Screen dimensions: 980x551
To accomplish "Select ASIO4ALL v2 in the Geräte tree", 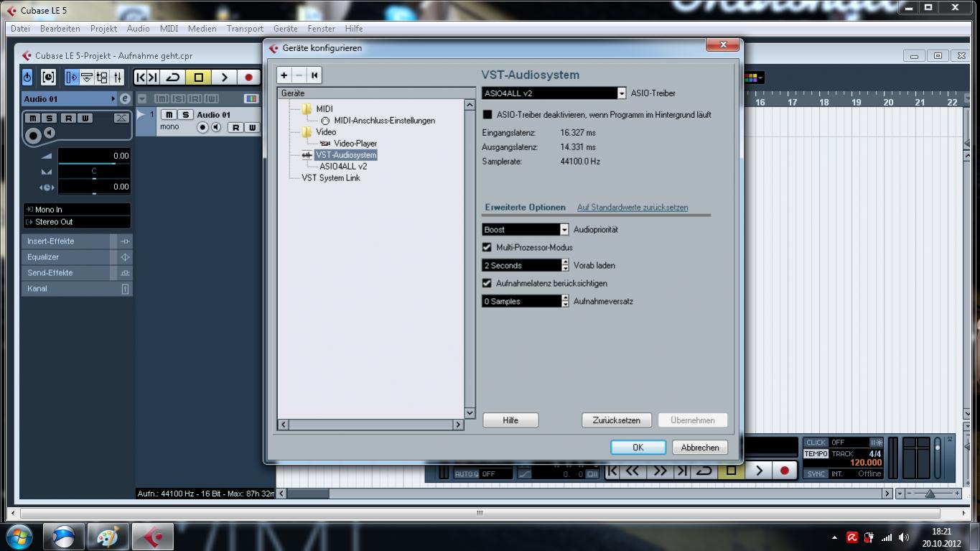I will coord(343,167).
